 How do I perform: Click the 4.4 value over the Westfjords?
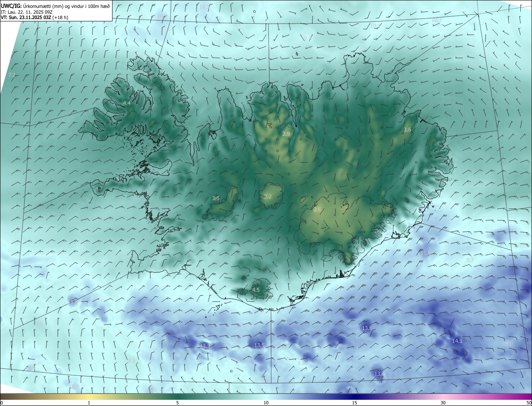click(127, 103)
